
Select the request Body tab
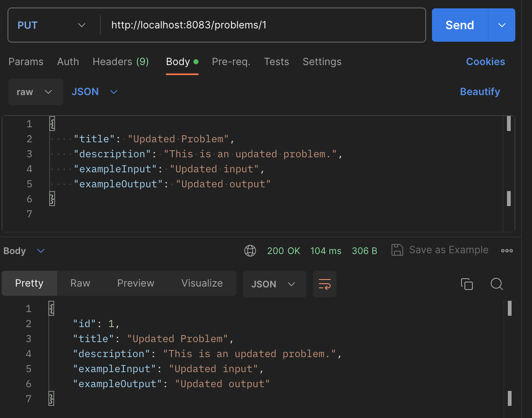[x=182, y=62]
